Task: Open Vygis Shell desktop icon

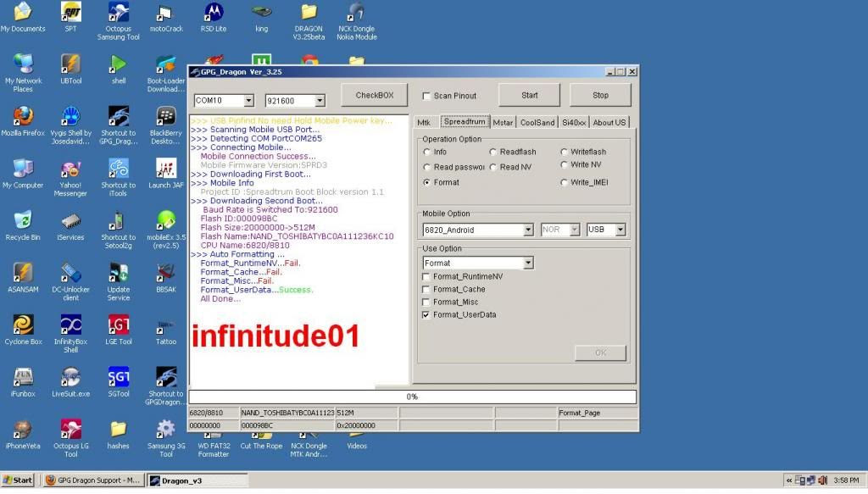Action: tap(71, 125)
